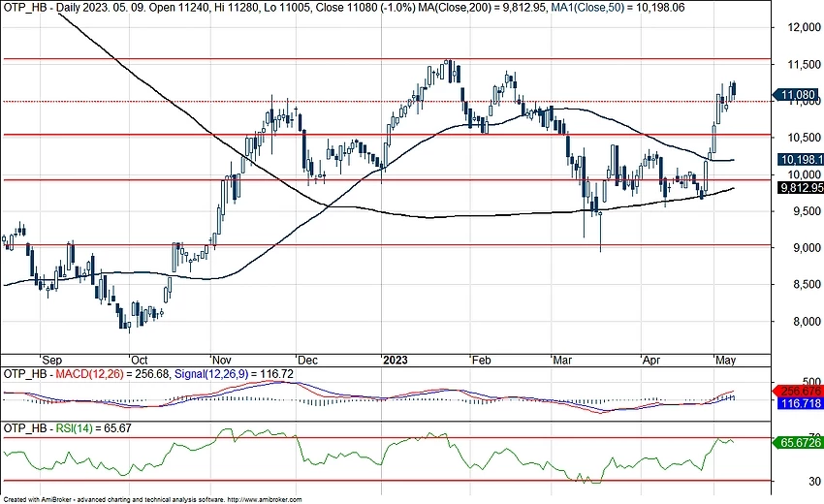Click the 9,812.95 MA200 value label

801,188
